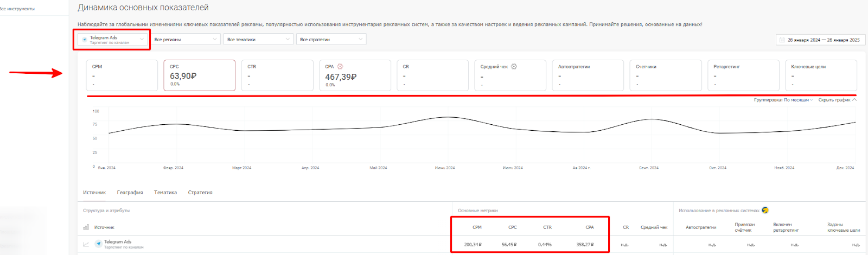
Task: Click the date range field 28 января 2024 — 2025
Action: click(x=820, y=40)
